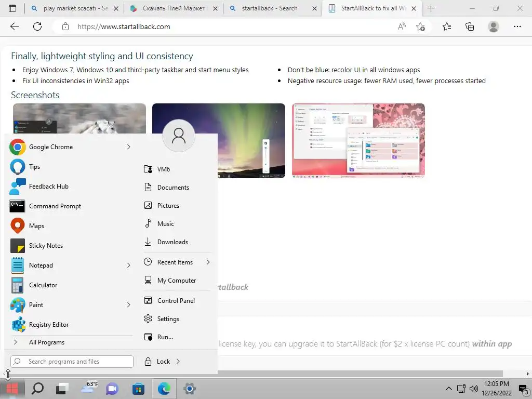Toggle Read aloud icon in address bar
The width and height of the screenshot is (532, 399).
[402, 26]
